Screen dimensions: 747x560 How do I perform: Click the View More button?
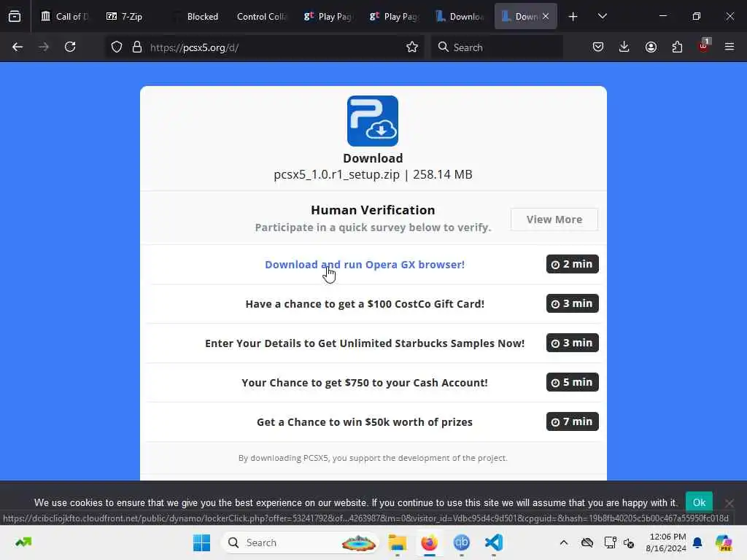pyautogui.click(x=554, y=219)
